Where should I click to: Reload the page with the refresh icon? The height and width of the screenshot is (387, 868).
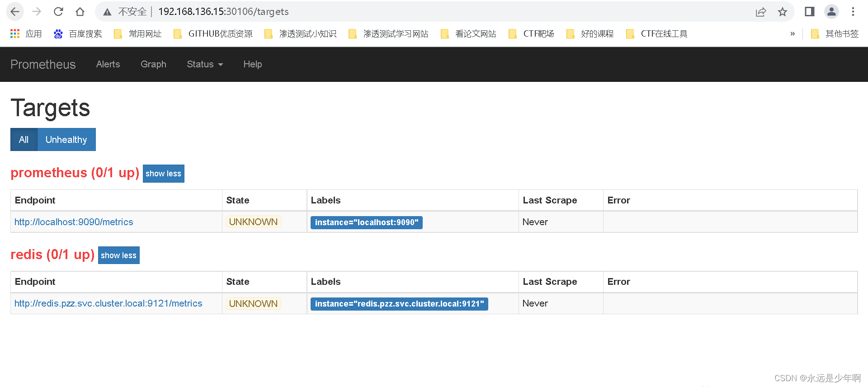click(58, 12)
